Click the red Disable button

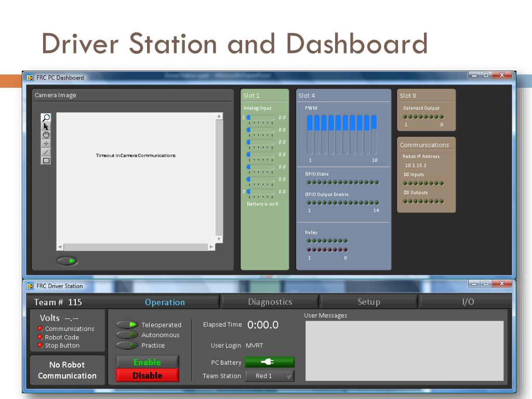(x=147, y=375)
